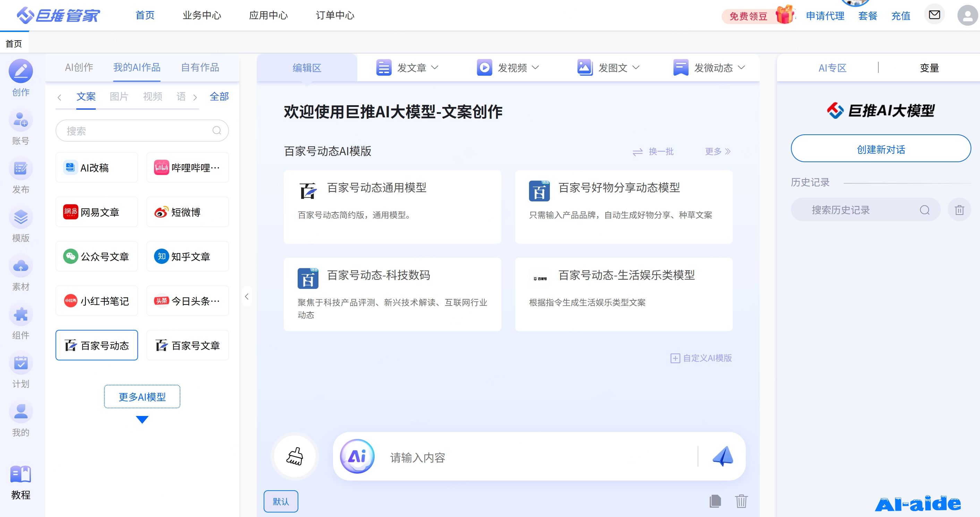This screenshot has width=980, height=517.
Task: Select 短微博 model
Action: point(188,212)
